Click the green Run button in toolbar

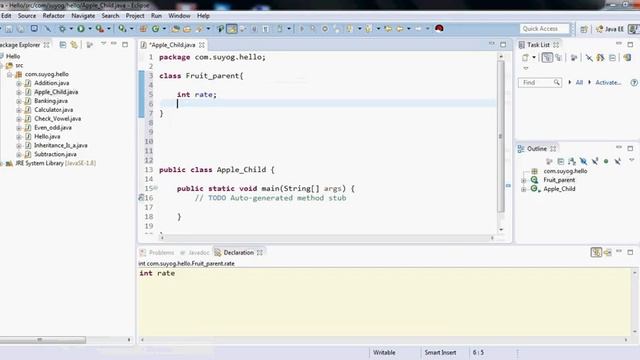[x=81, y=29]
